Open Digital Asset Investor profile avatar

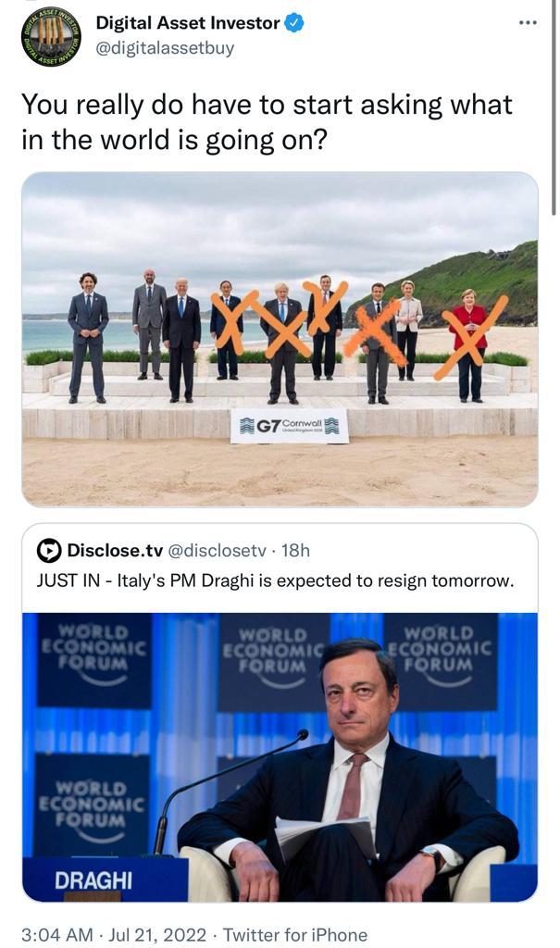point(51,36)
